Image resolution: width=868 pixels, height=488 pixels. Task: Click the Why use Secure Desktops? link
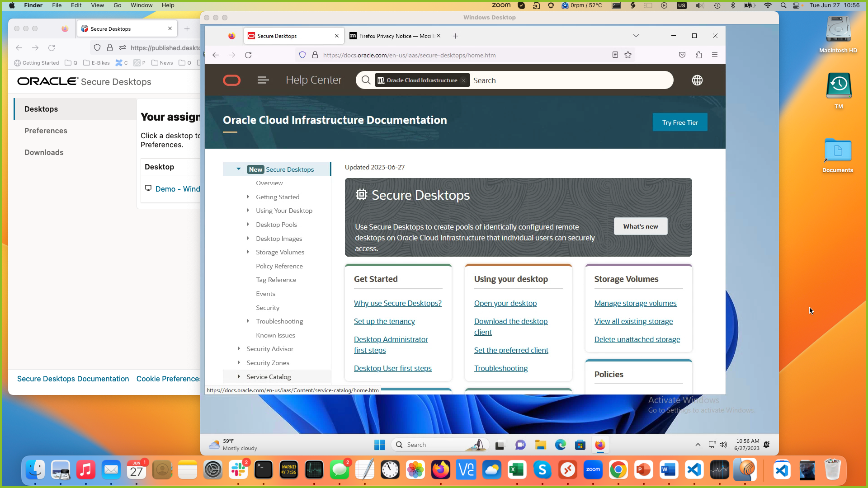pos(397,303)
